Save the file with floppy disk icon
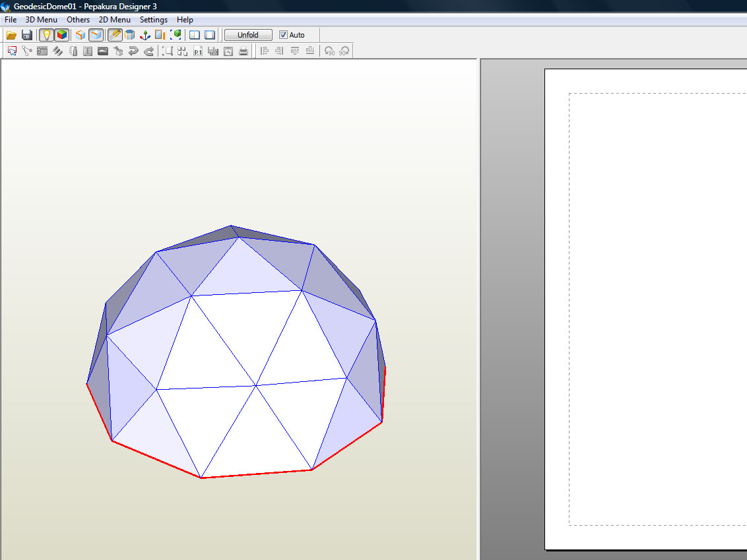Viewport: 747px width, 560px height. pos(26,35)
